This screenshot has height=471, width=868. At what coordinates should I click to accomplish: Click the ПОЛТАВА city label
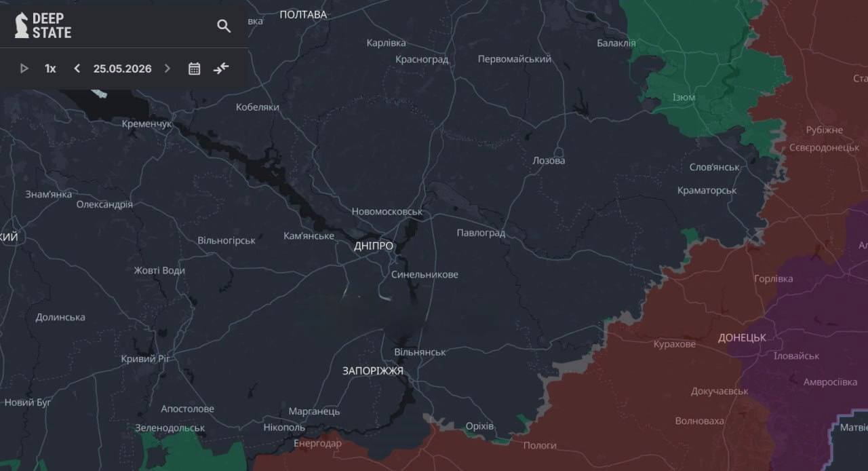pos(303,14)
